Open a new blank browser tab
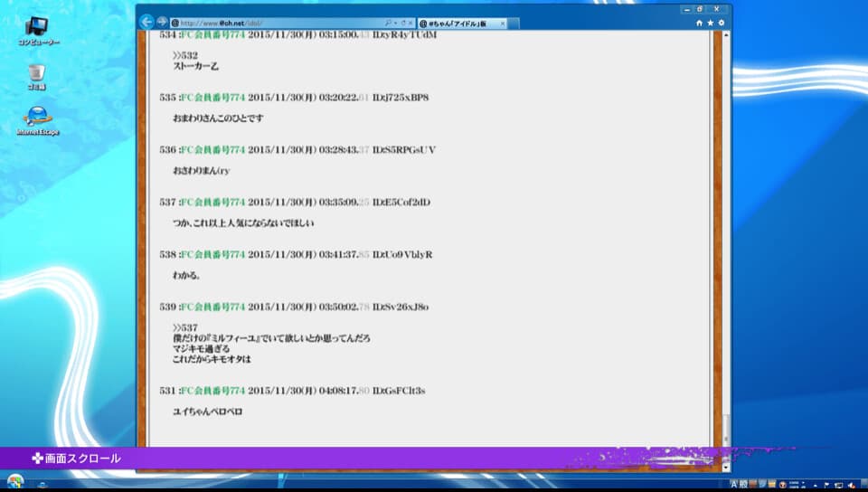This screenshot has height=492, width=868. click(514, 24)
